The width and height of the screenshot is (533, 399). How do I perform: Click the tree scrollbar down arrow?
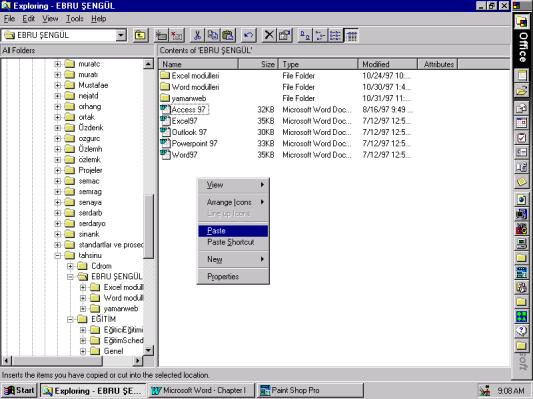(149, 350)
